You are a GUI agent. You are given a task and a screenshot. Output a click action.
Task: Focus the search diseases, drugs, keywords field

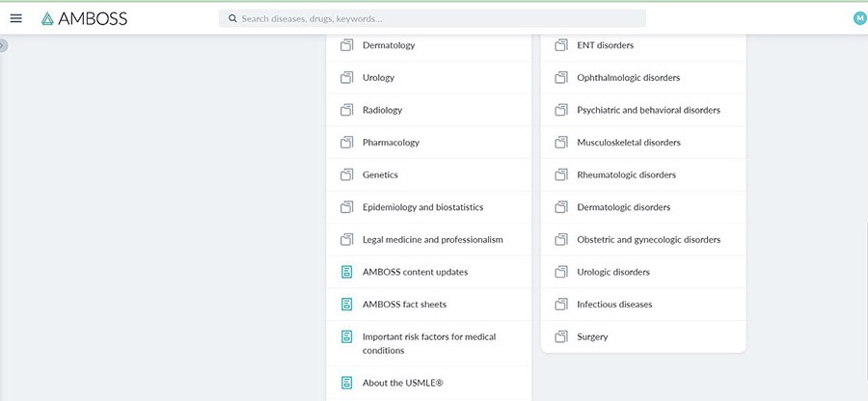coord(434,18)
